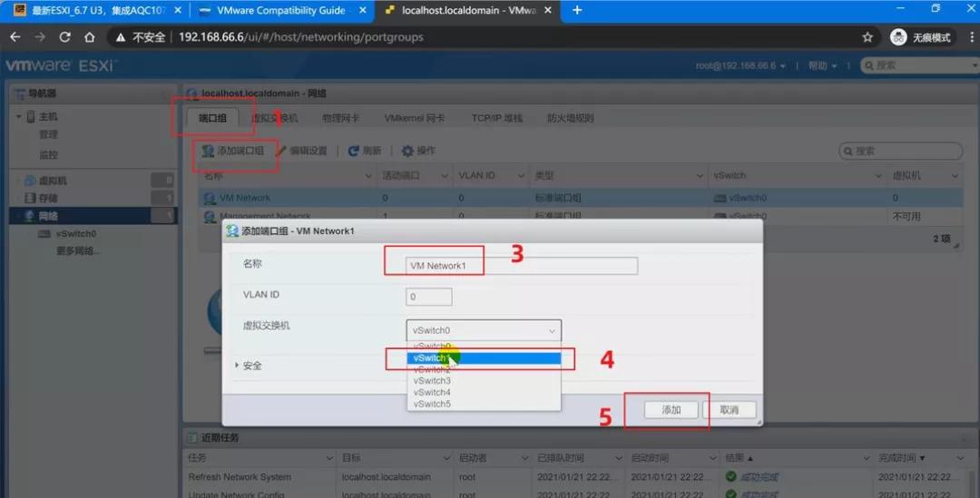980x498 pixels.
Task: Click 成功完成 status of Refresh Network System
Action: coord(759,477)
